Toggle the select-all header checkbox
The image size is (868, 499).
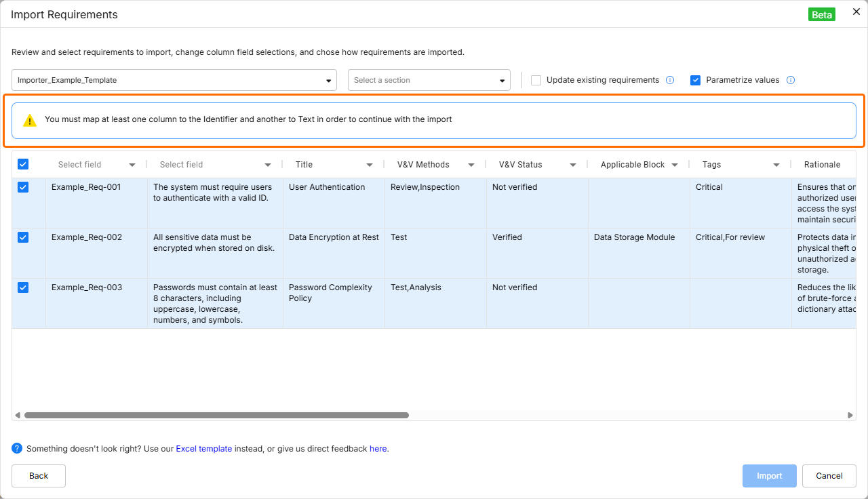[x=23, y=164]
